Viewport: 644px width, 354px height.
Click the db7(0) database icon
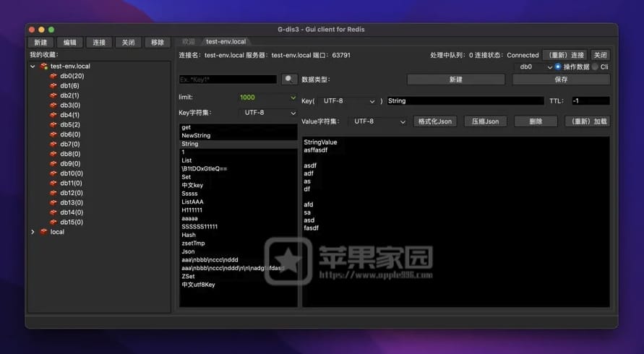53,144
